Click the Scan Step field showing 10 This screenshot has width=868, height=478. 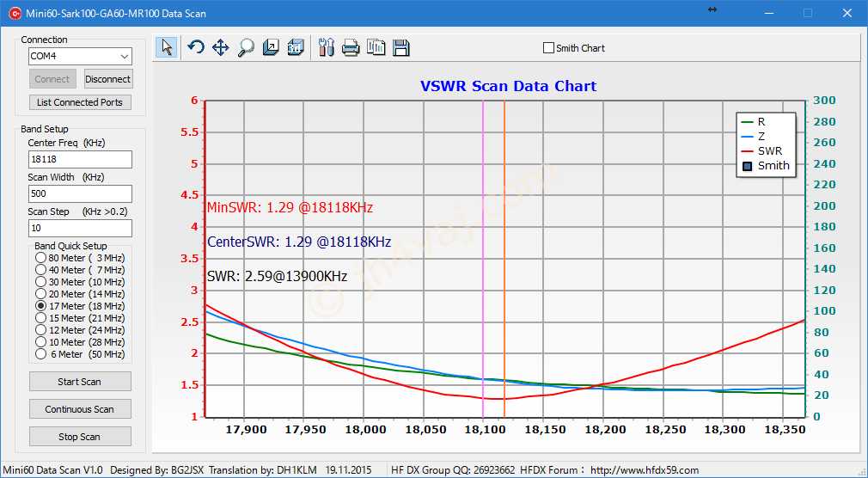[x=80, y=228]
